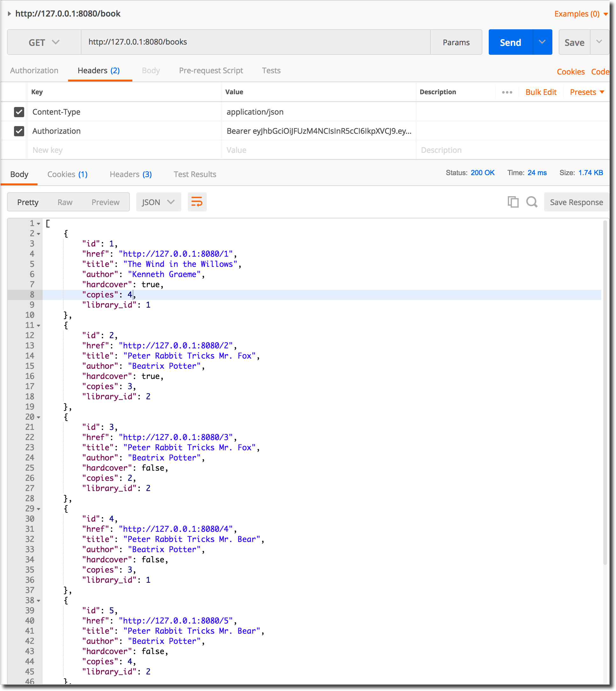Click the Status 200 OK text
This screenshot has width=616, height=691.
[470, 173]
